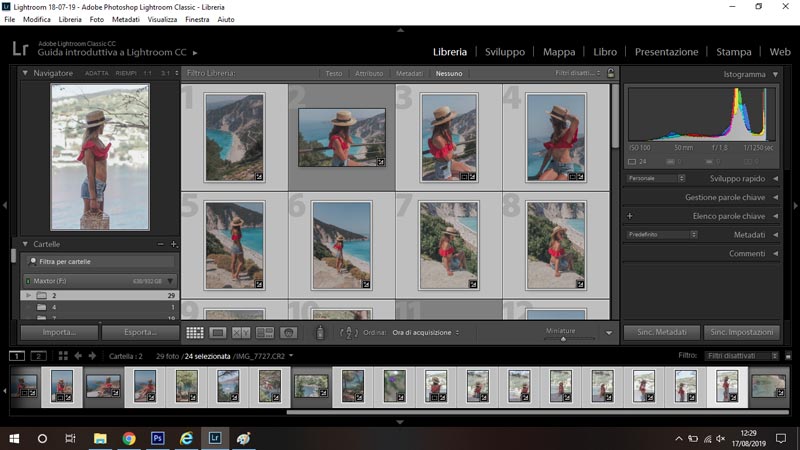Collapse left panel side arrow
This screenshot has width=800, height=450.
(x=5, y=205)
